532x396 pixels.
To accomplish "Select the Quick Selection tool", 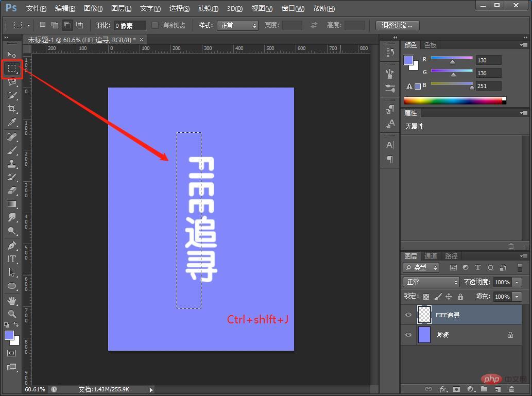I will pyautogui.click(x=12, y=95).
